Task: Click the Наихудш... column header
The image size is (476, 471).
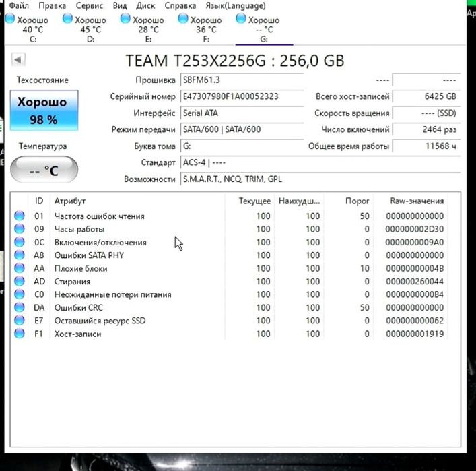Action: 299,201
